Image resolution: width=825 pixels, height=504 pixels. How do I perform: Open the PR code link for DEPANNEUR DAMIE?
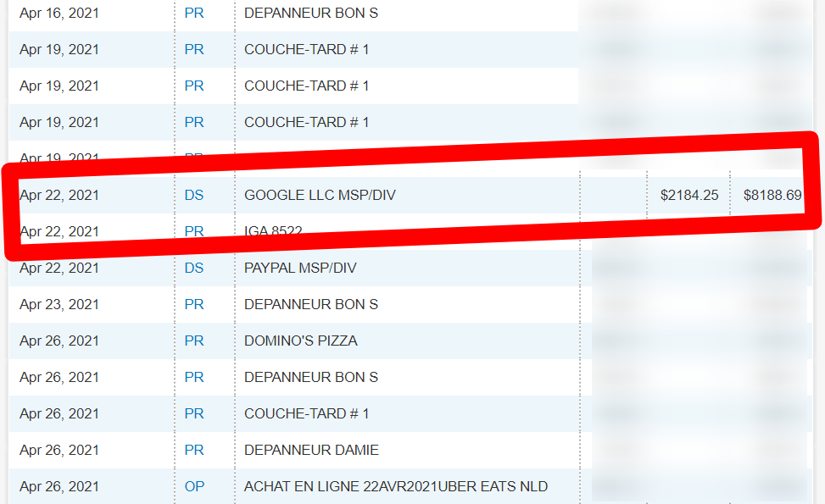tap(193, 451)
